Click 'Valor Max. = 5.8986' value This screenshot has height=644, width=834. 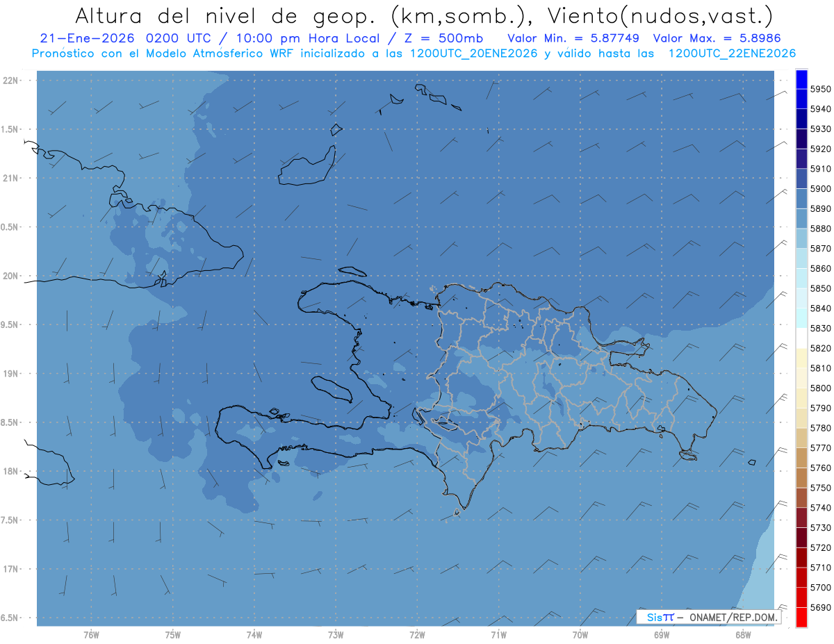pyautogui.click(x=717, y=39)
